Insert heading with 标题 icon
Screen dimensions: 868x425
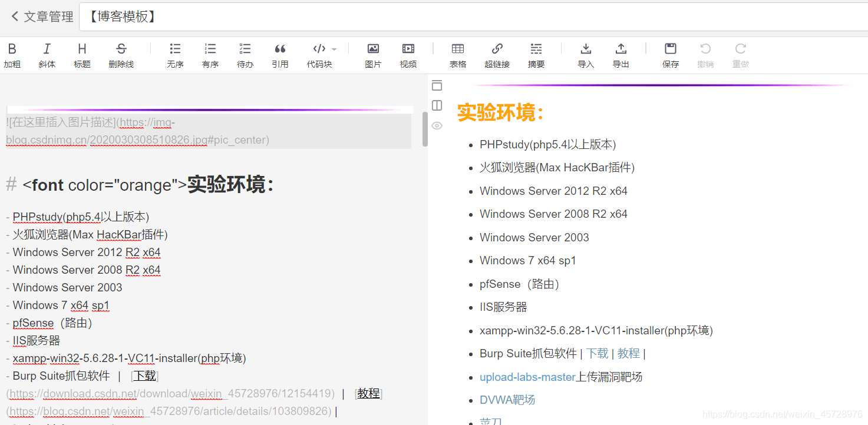[x=82, y=56]
